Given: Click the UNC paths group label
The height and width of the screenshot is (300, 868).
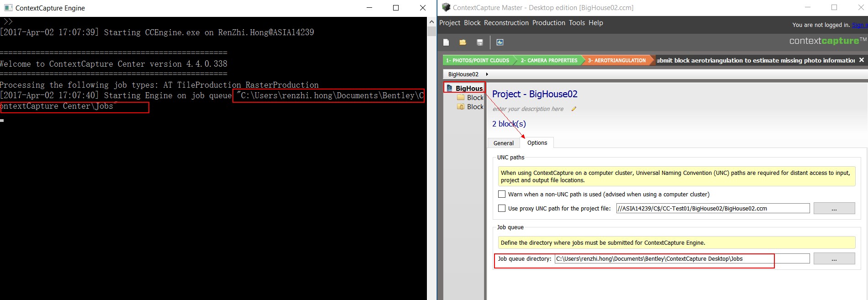Looking at the screenshot, I should pos(510,157).
